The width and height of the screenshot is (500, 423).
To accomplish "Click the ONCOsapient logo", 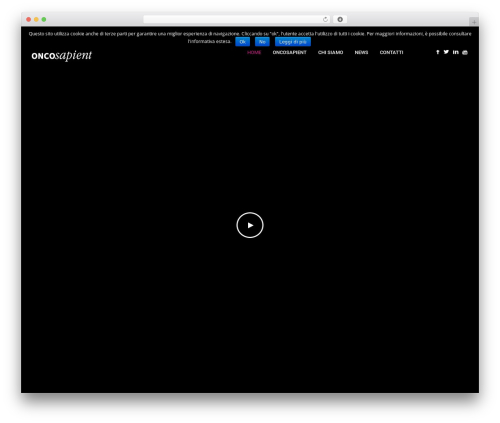I will [62, 55].
